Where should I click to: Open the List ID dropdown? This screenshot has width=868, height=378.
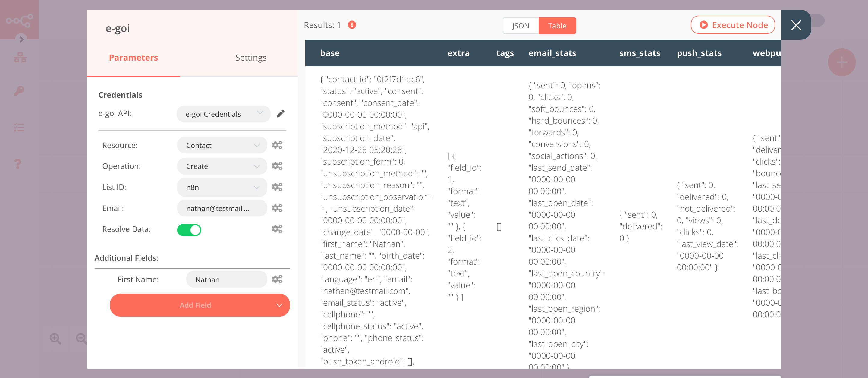220,187
